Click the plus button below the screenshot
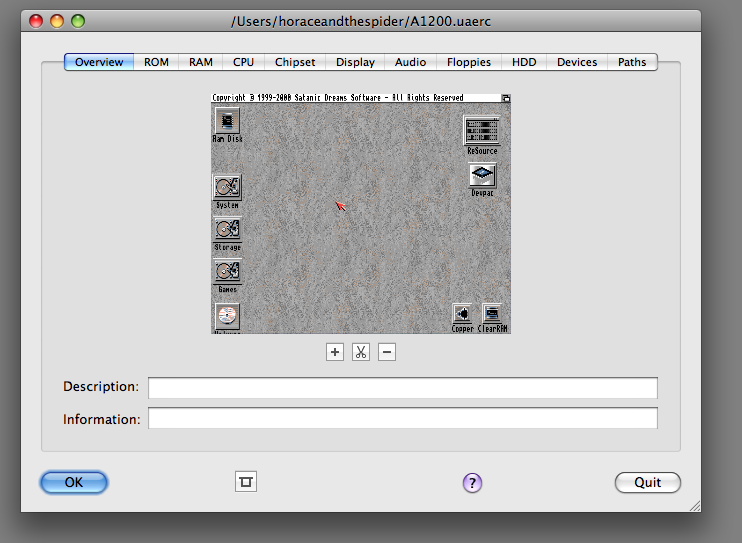This screenshot has width=742, height=543. click(335, 352)
